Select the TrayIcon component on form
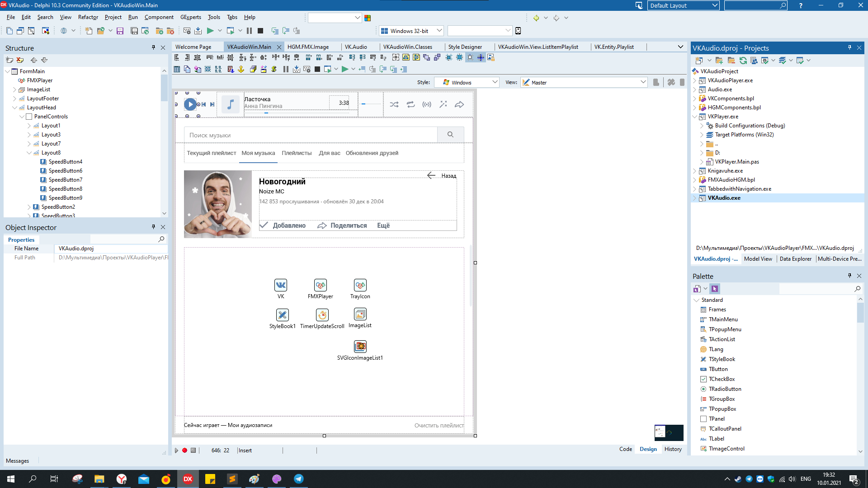 [360, 285]
